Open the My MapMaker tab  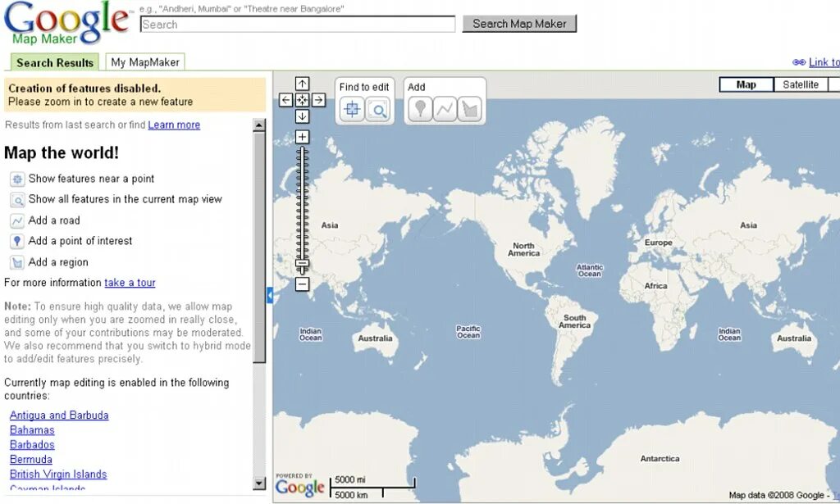(145, 62)
